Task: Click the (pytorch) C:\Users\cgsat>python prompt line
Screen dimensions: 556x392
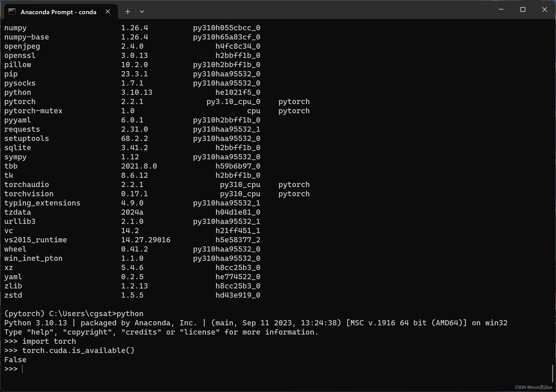Action: [x=74, y=314]
